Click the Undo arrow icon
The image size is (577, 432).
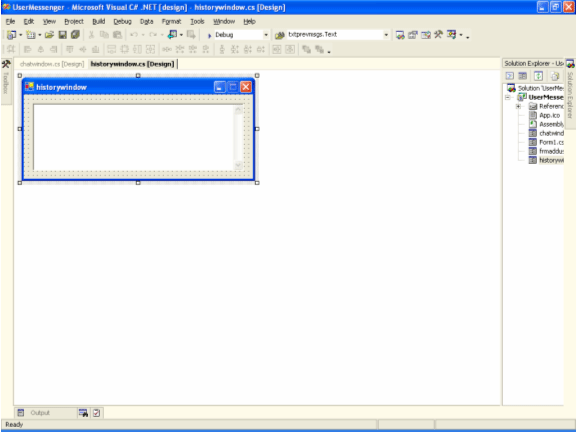[x=134, y=35]
